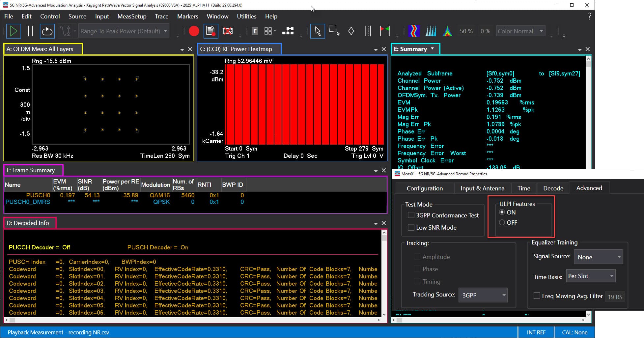Check the 3GPP Conformance Test checkbox
This screenshot has height=338, width=644.
pos(411,215)
